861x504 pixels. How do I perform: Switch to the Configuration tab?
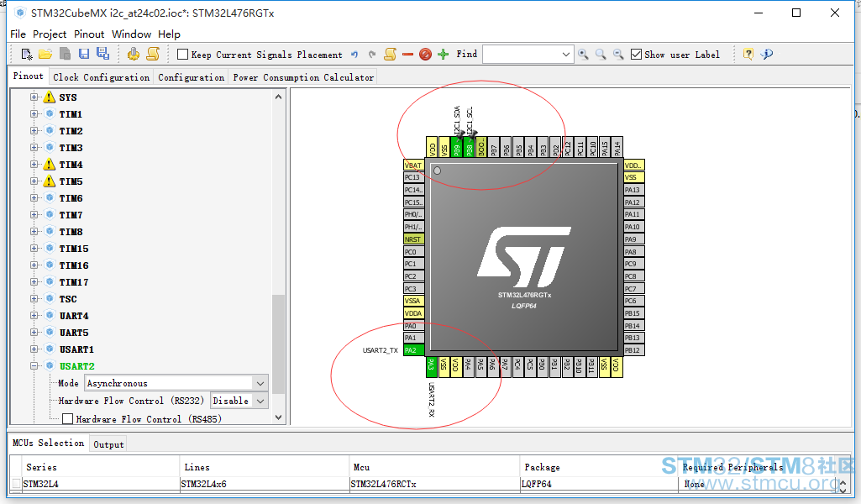pos(191,77)
